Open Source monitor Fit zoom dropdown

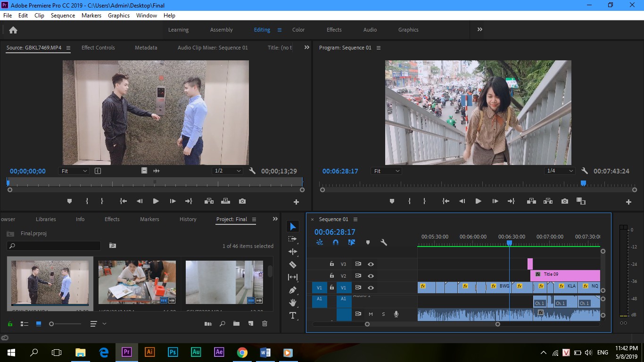click(74, 171)
